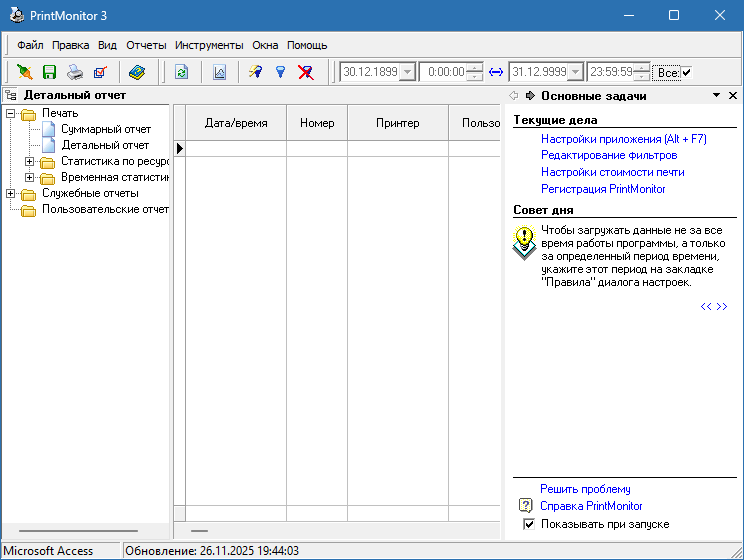The image size is (744, 560).
Task: Click the table horizontal scrollbar thumb
Action: (x=199, y=531)
